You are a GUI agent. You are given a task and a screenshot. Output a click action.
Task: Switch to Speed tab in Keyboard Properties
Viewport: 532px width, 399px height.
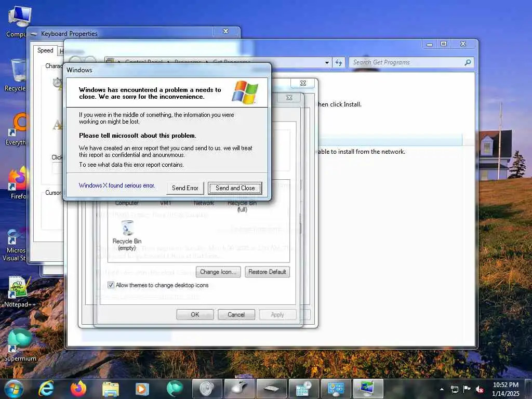(x=45, y=50)
